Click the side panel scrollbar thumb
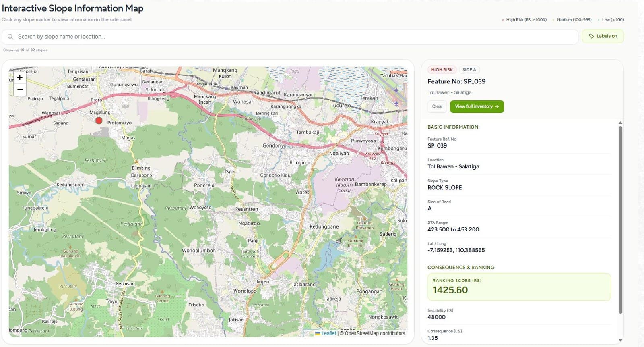Screen dimensions: 644x347 click(620, 220)
